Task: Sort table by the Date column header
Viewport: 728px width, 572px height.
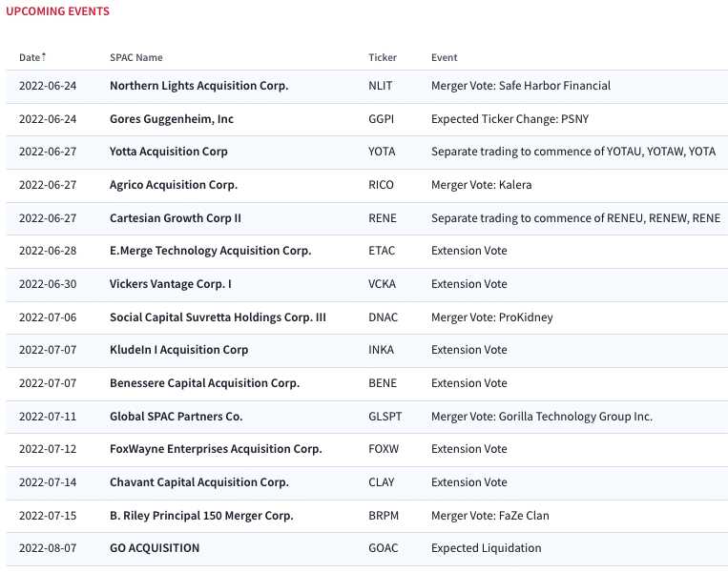Action: (32, 57)
